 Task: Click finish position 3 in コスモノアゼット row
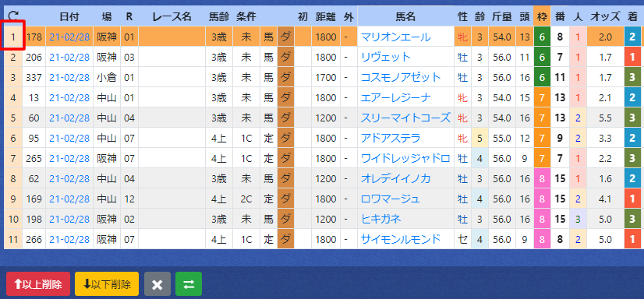pos(633,78)
